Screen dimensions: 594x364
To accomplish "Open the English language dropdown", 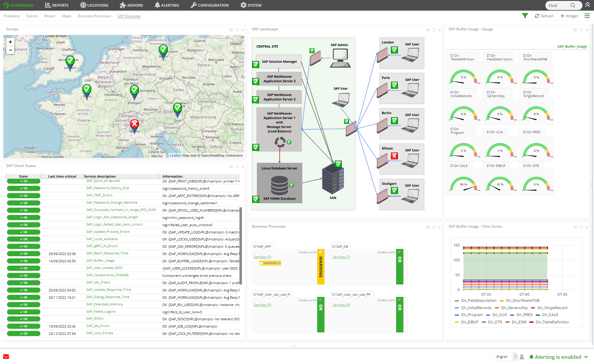I will pos(505,357).
